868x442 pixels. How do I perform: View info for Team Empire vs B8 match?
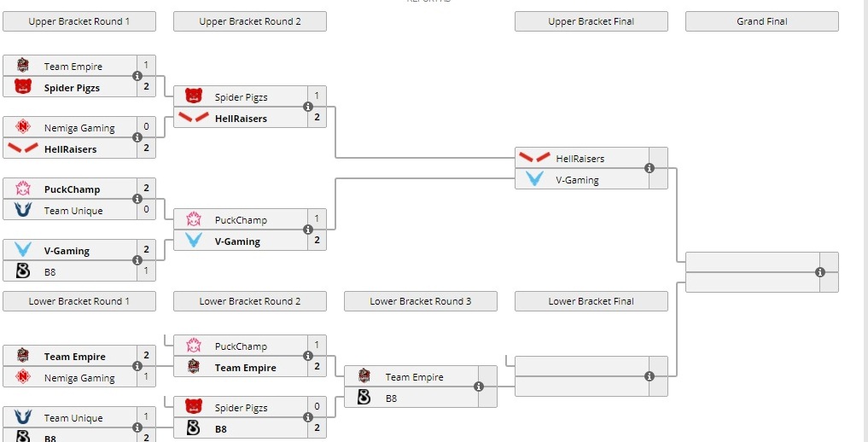click(479, 387)
